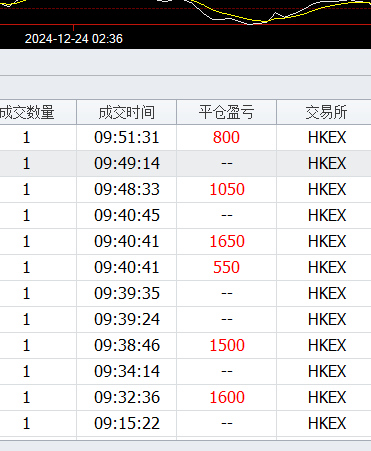This screenshot has height=451, width=371.
Task: Select trade time 09:39:35
Action: tap(127, 293)
